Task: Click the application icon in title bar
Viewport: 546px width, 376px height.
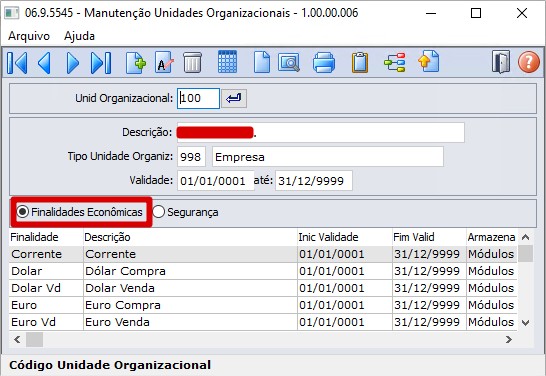Action: [x=11, y=13]
